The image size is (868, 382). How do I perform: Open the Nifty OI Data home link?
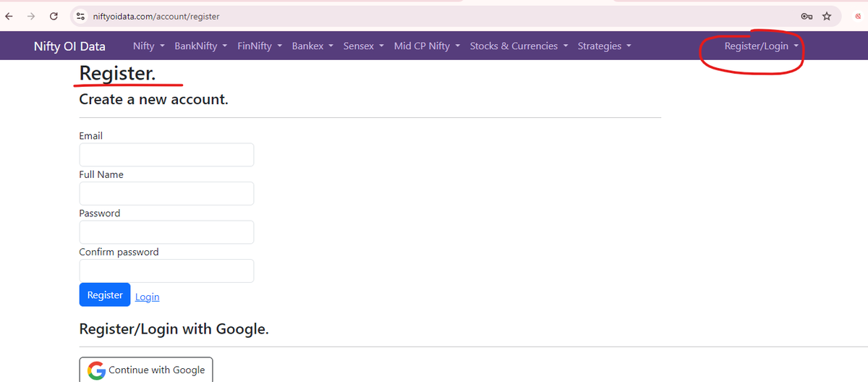pos(69,46)
